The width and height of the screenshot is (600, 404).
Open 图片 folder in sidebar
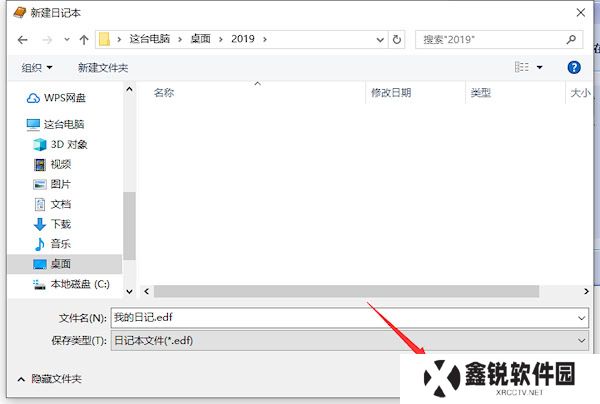click(52, 184)
